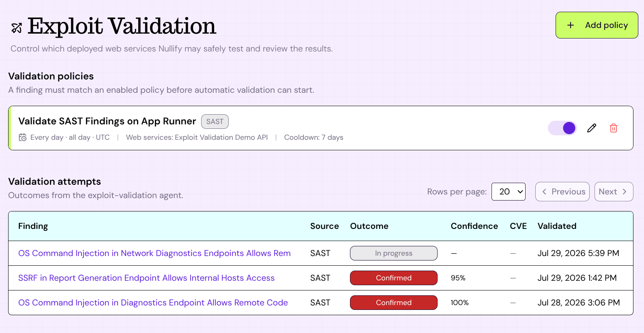Edit the Validate SAST Findings policy
The width and height of the screenshot is (644, 333).
click(x=592, y=128)
